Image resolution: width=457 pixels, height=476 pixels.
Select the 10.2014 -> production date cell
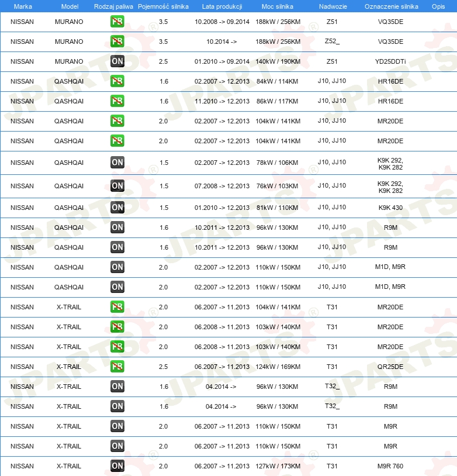click(221, 42)
